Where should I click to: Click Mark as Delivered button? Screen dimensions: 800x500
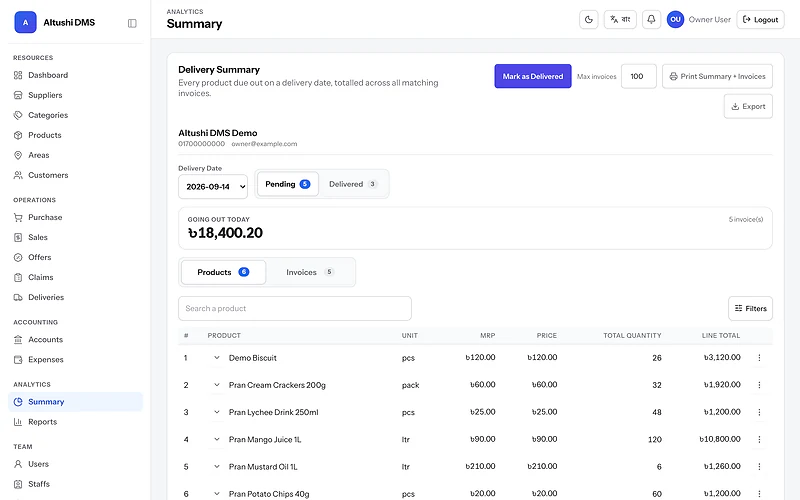533,76
